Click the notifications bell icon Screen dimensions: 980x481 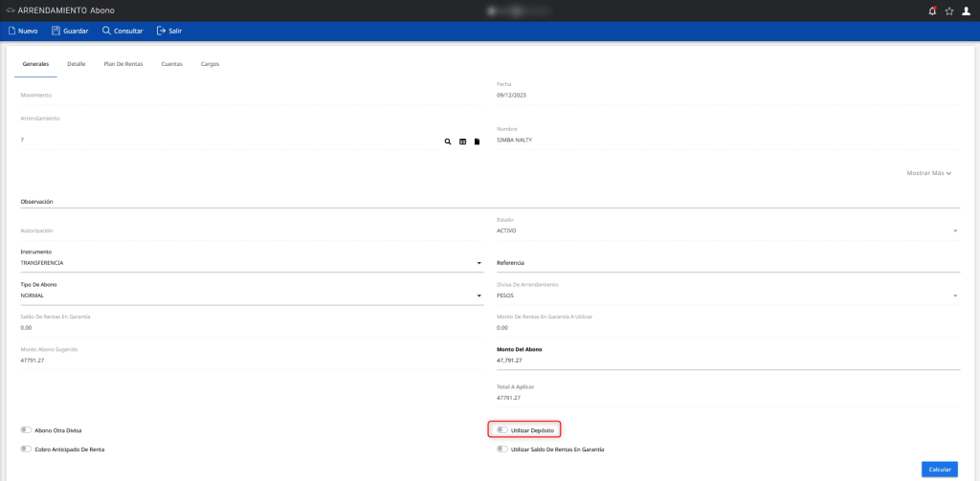(933, 11)
